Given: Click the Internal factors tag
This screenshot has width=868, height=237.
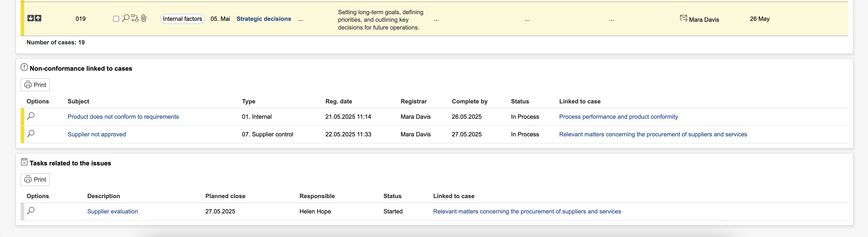Looking at the screenshot, I should point(182,19).
